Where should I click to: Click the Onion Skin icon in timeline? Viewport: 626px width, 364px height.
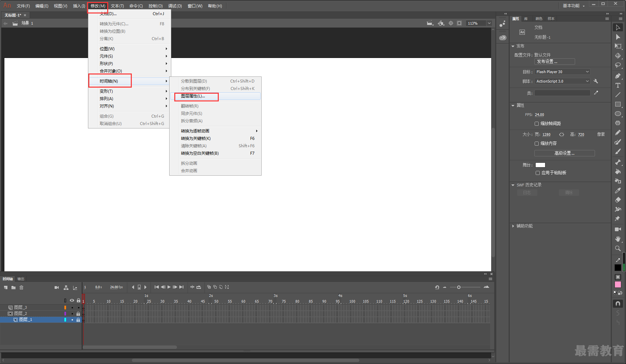tap(209, 287)
